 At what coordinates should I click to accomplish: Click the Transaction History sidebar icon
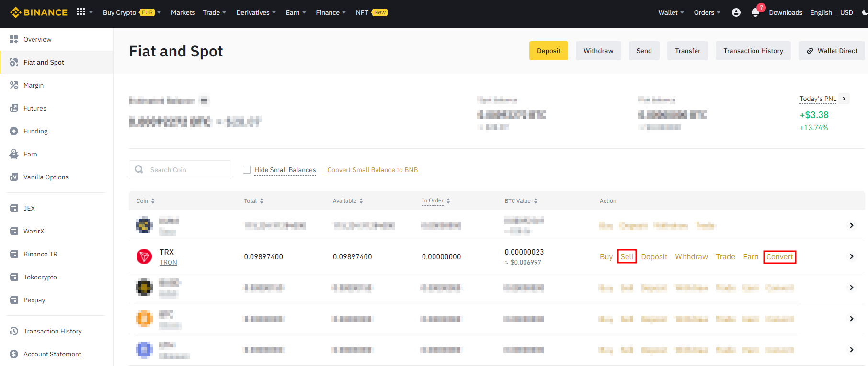pyautogui.click(x=14, y=331)
